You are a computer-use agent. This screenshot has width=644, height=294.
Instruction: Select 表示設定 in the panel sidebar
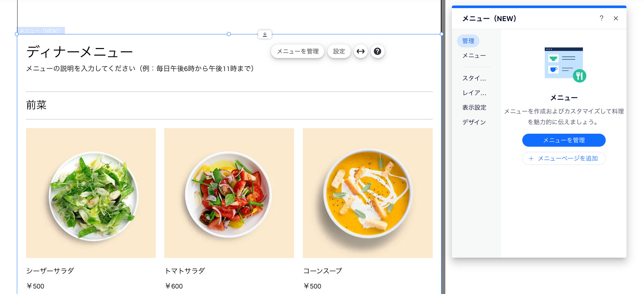coord(474,107)
